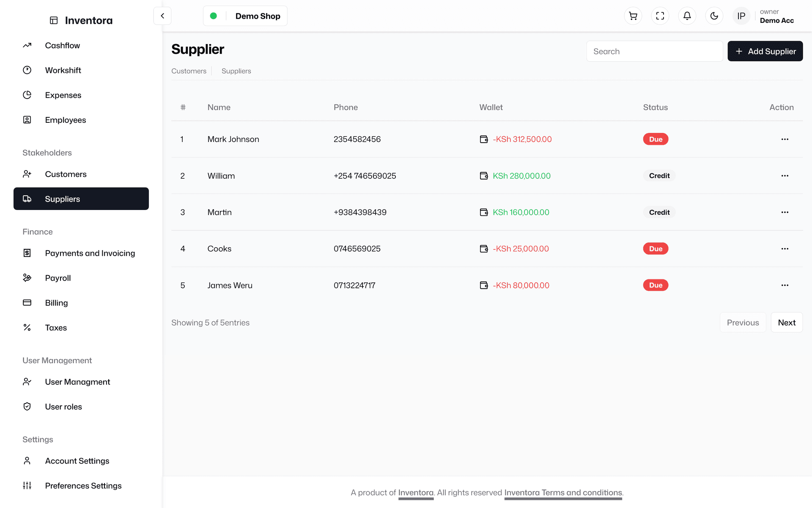Open action menu for Cooks
The width and height of the screenshot is (812, 508).
[785, 249]
